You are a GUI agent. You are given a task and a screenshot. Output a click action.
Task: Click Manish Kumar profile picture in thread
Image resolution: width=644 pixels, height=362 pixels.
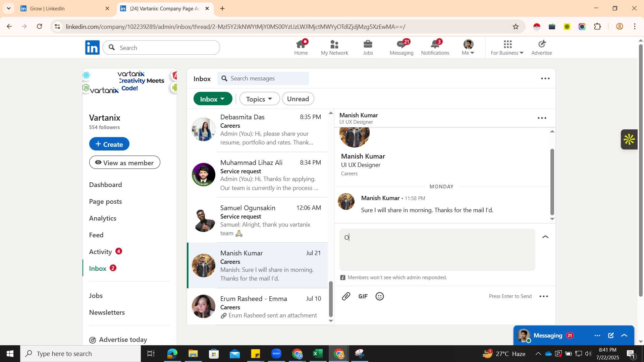tap(346, 201)
